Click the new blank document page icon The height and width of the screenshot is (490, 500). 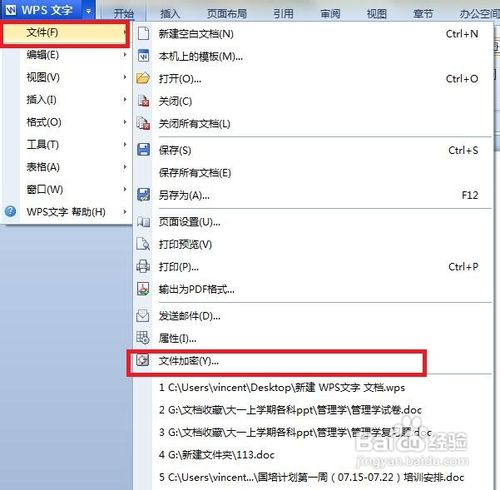point(143,34)
